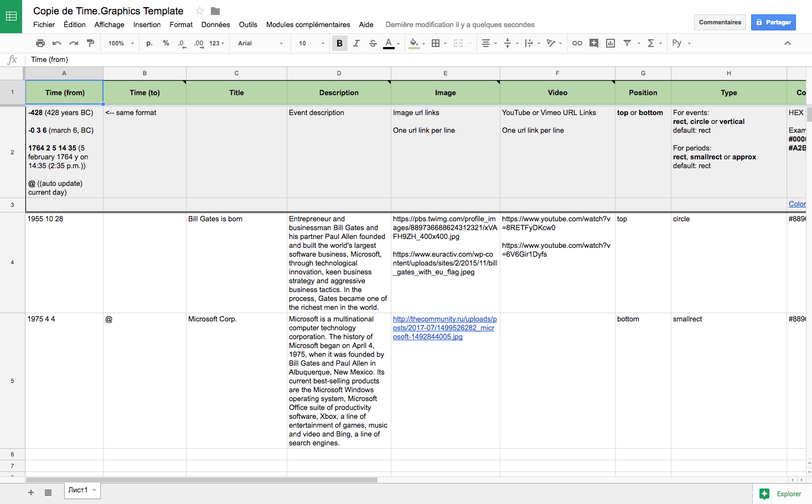Screen dimensions: 812x504
Task: Open the Aide menu
Action: click(366, 24)
